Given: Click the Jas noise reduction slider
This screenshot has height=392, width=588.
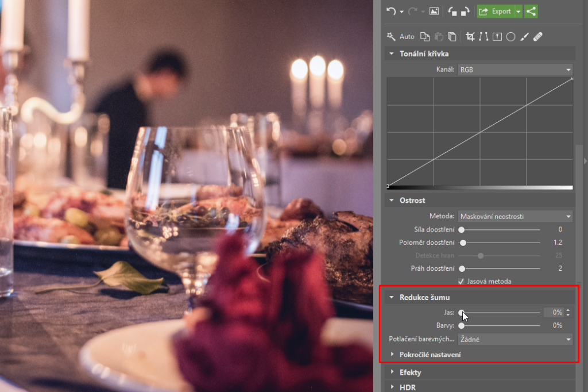Looking at the screenshot, I should pyautogui.click(x=500, y=313).
